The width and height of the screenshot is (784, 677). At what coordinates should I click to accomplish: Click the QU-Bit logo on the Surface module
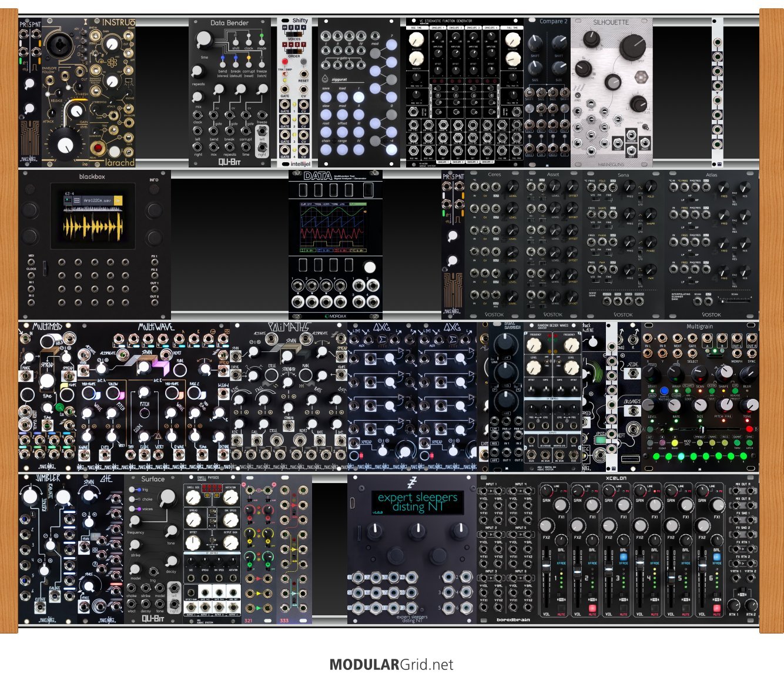[x=153, y=619]
